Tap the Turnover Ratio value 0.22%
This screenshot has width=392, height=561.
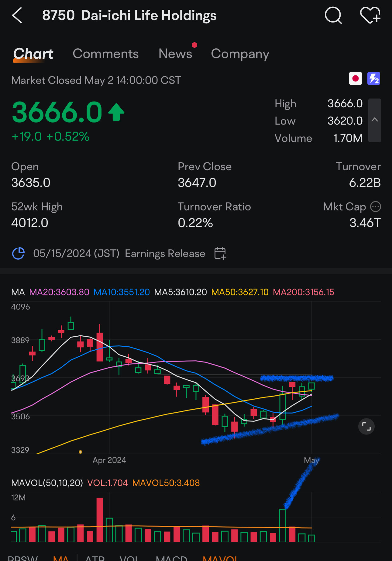coord(195,223)
